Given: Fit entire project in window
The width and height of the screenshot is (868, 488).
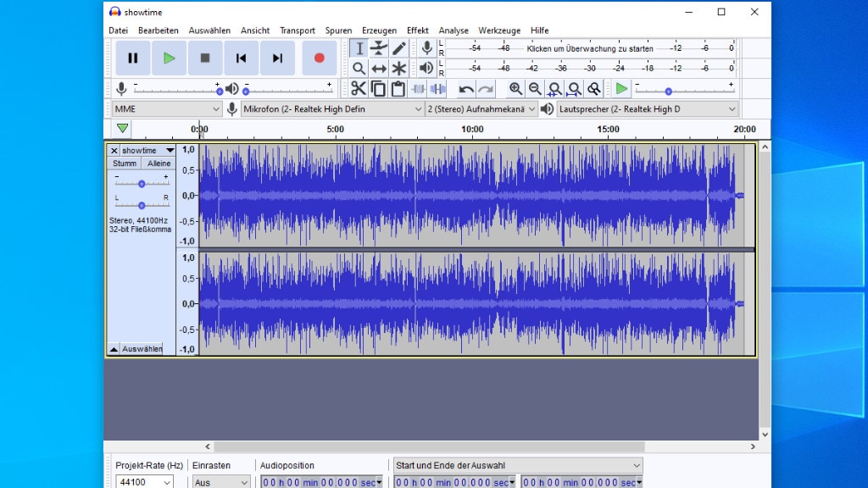Looking at the screenshot, I should click(574, 88).
